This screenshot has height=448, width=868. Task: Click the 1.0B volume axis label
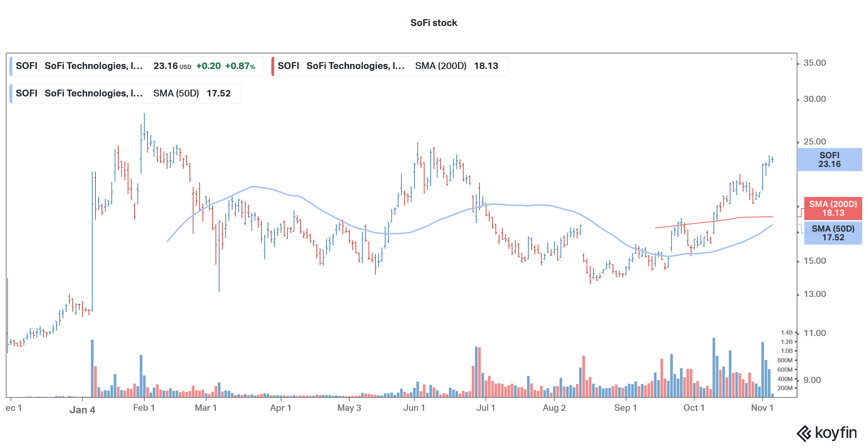click(x=787, y=351)
